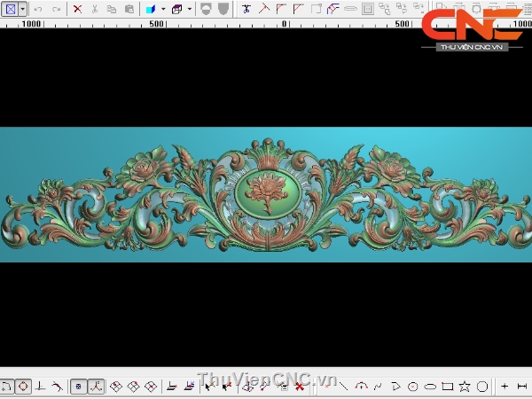The height and width of the screenshot is (399, 532).
Task: Click the blue scissors trim curve icon
Action: (246, 9)
